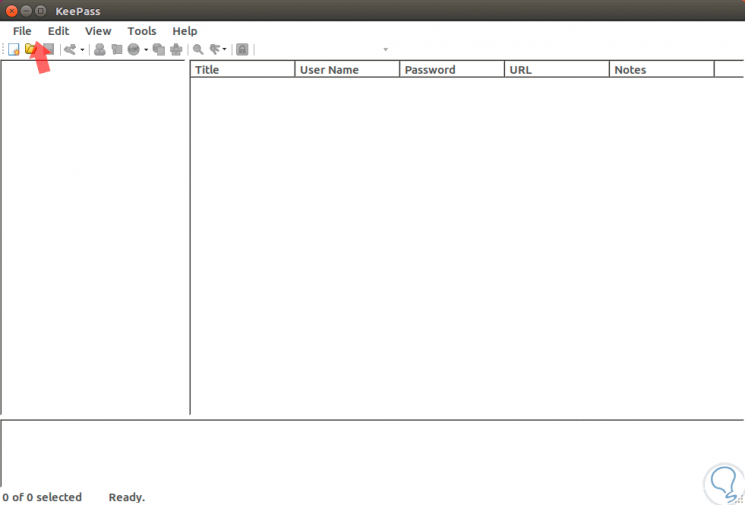Click the Copy User Name icon

tap(100, 49)
